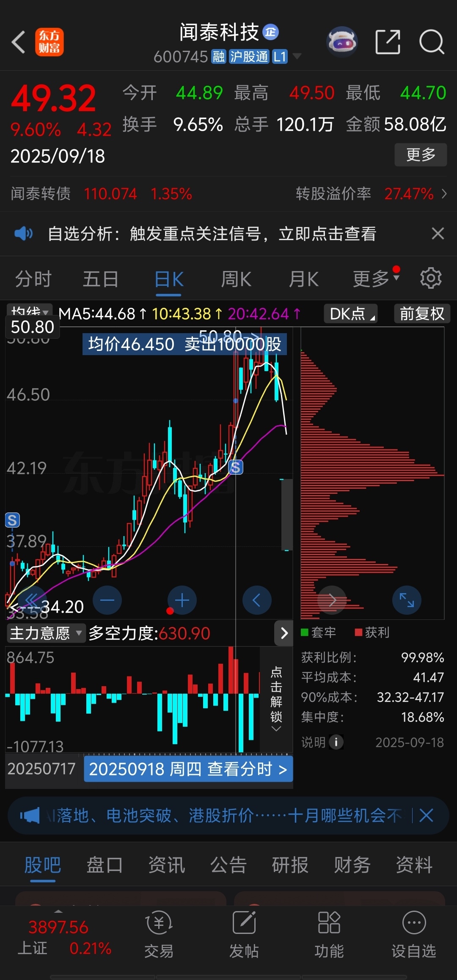Tap the speaker announcement icon
457x980 pixels.
[x=24, y=233]
